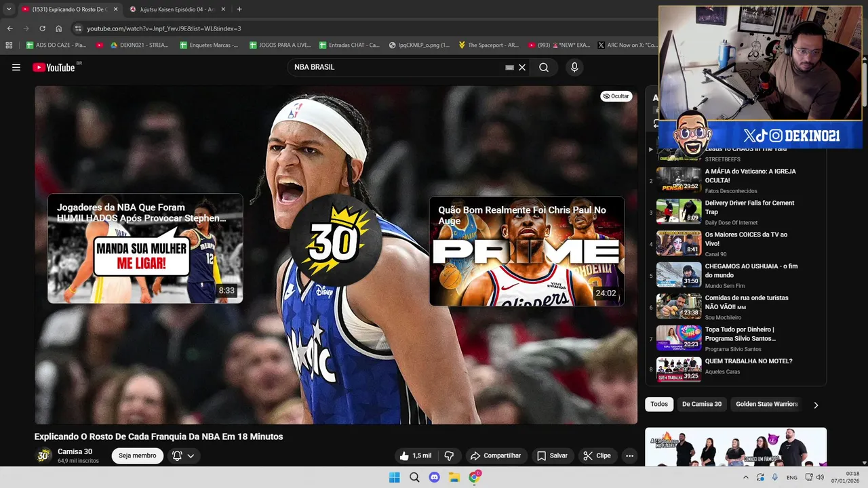Open File Explorer from taskbar

click(x=454, y=477)
